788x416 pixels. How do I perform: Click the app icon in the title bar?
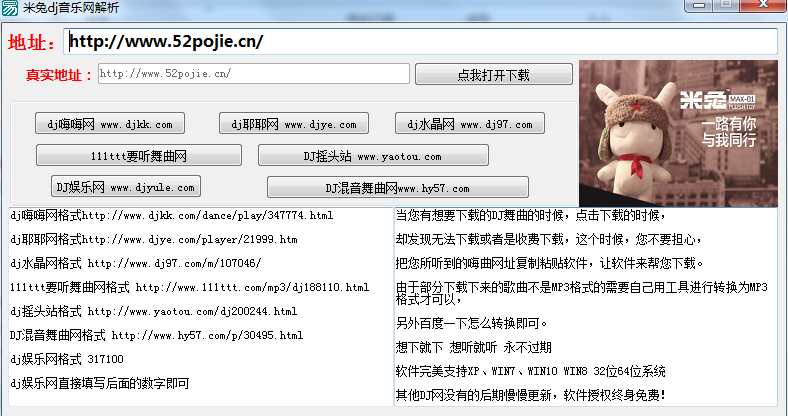(10, 8)
